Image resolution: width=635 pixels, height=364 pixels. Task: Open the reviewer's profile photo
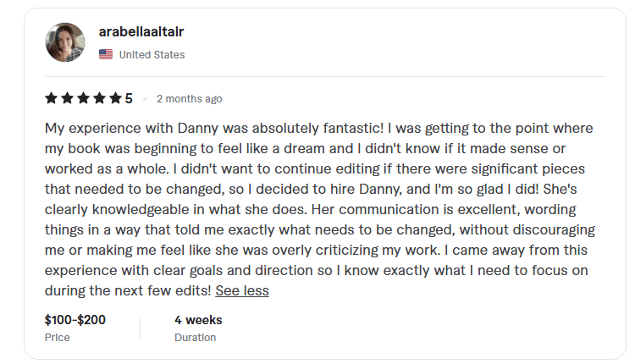coord(65,42)
